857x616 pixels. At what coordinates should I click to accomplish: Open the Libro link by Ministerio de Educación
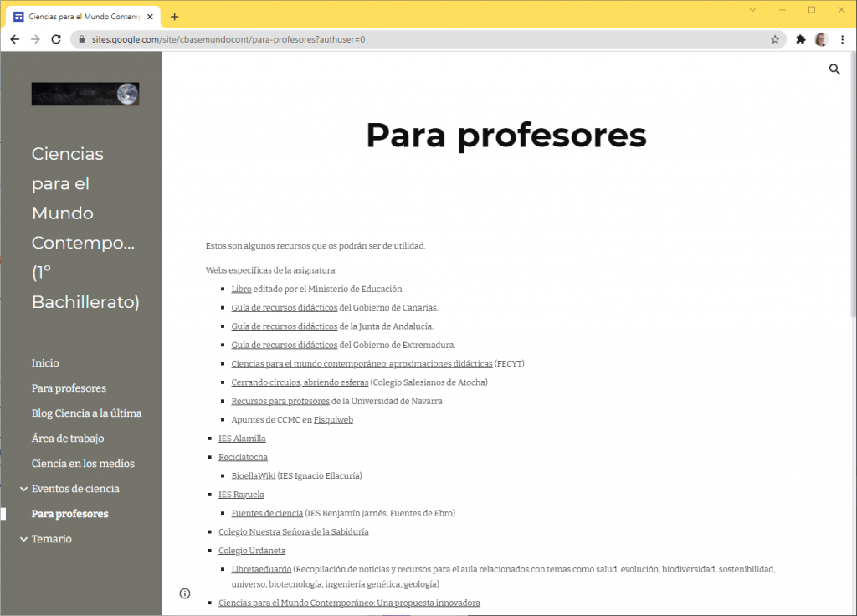[x=241, y=289]
